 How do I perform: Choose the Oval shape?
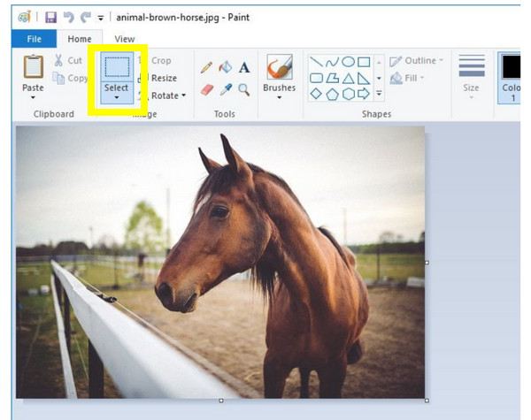pyautogui.click(x=348, y=62)
